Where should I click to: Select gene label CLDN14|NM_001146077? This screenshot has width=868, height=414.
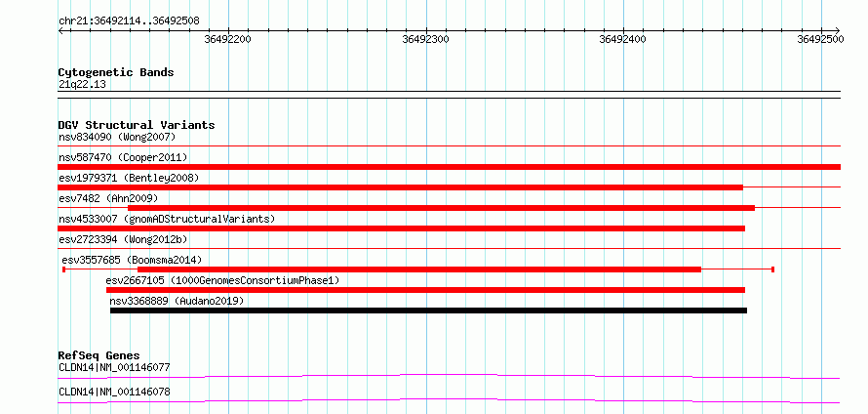tap(114, 367)
